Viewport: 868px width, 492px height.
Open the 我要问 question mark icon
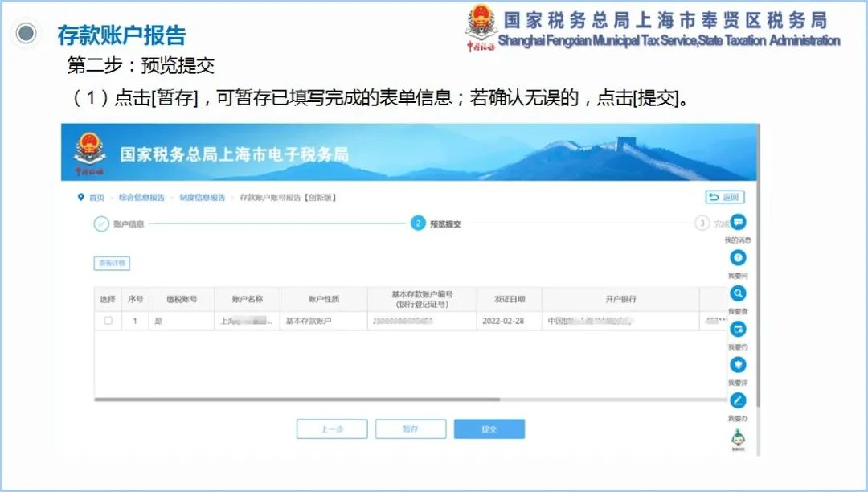tap(738, 258)
